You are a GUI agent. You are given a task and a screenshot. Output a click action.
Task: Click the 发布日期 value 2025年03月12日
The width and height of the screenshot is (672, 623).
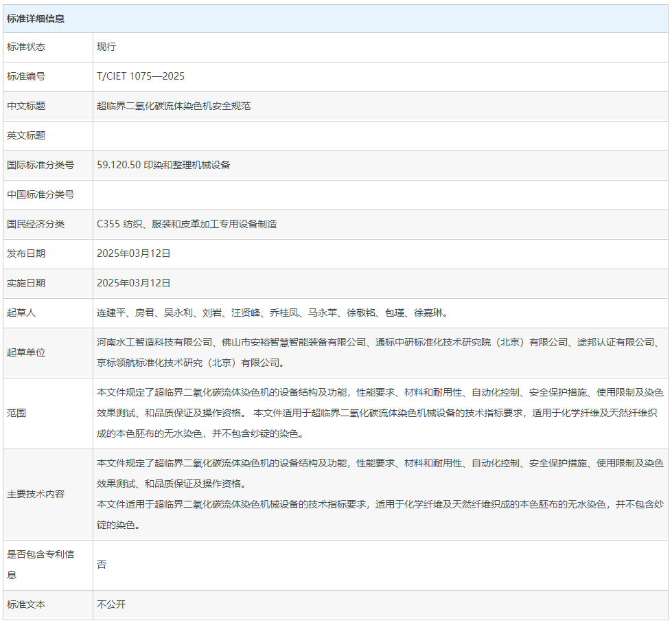click(x=134, y=253)
